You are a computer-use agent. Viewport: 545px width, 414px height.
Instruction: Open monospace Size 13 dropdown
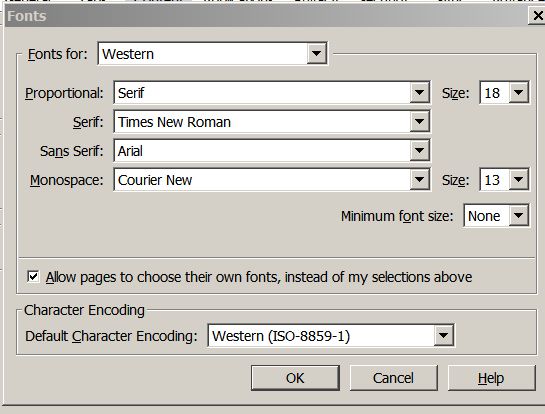pyautogui.click(x=519, y=179)
